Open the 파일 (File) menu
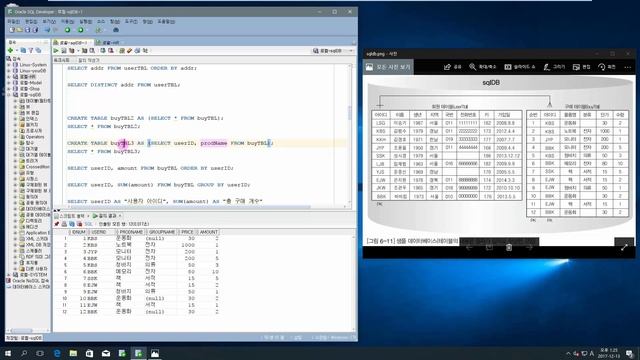This screenshot has height=360, width=640. click(13, 21)
